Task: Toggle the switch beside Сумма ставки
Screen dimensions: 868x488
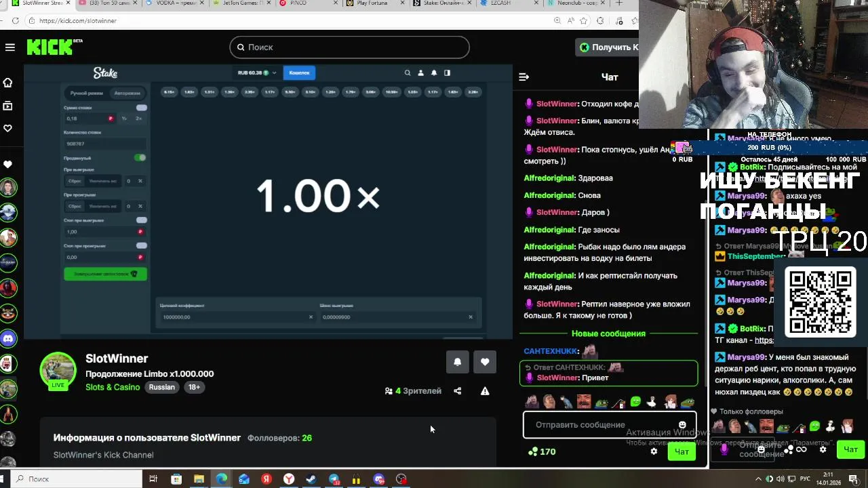Action: click(141, 108)
